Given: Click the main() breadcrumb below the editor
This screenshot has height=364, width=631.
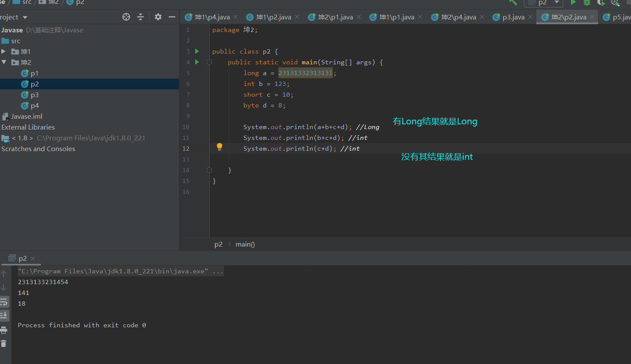Looking at the screenshot, I should tap(245, 244).
